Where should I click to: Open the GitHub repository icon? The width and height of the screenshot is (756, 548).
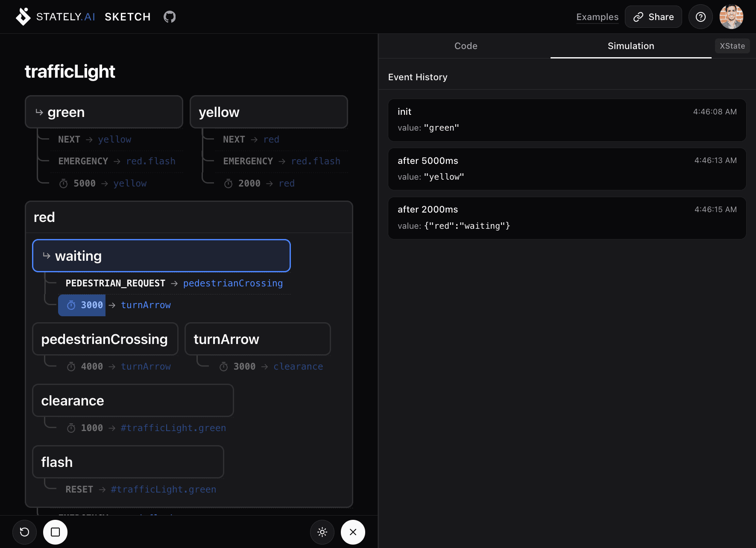(169, 17)
